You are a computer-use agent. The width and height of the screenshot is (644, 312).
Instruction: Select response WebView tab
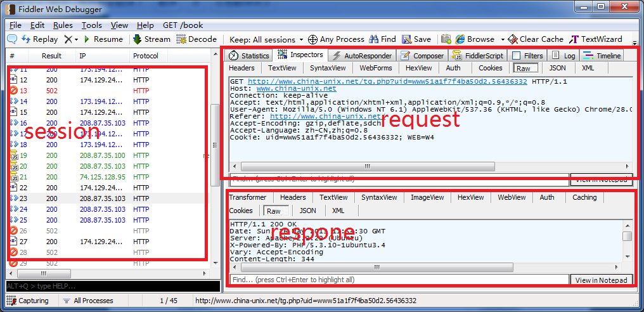coord(512,197)
